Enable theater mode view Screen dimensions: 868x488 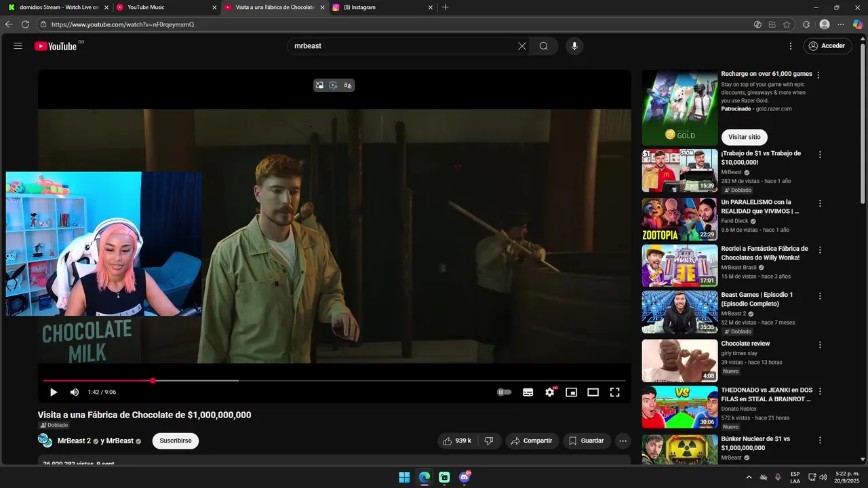593,392
